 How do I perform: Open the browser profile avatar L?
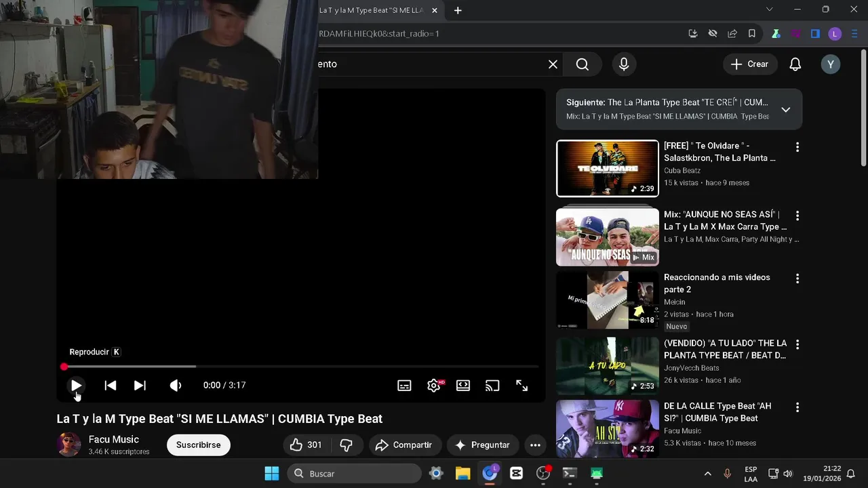coord(835,33)
